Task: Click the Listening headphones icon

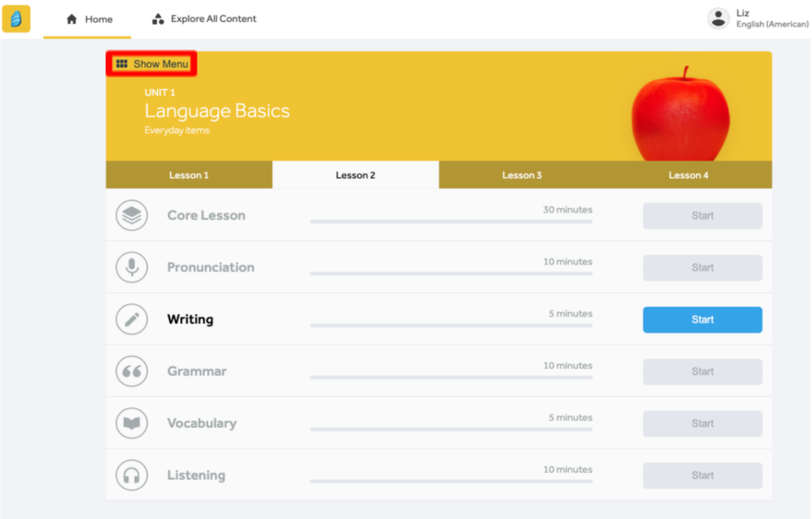Action: pos(132,475)
